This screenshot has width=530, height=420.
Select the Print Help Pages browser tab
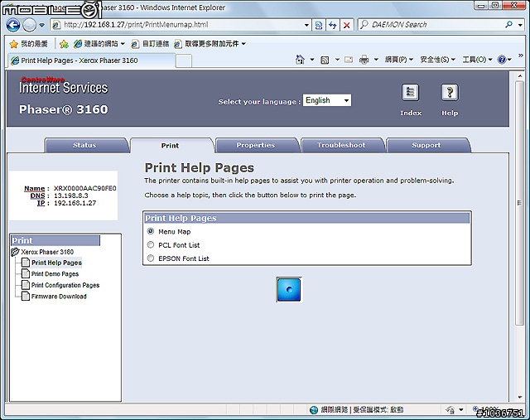pyautogui.click(x=91, y=60)
